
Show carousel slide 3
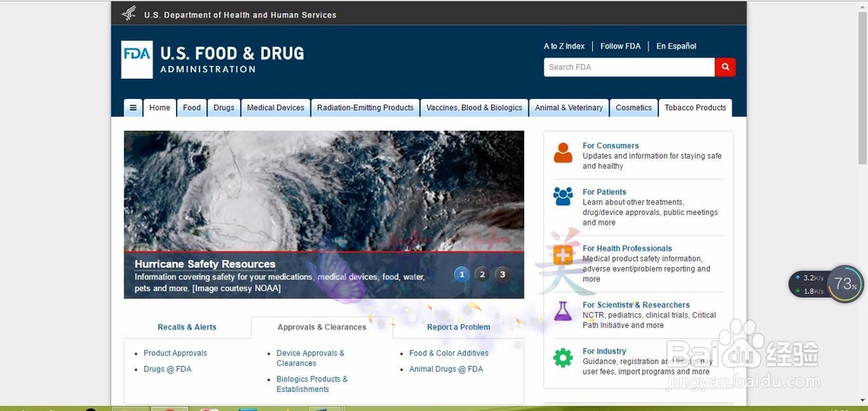click(x=503, y=274)
